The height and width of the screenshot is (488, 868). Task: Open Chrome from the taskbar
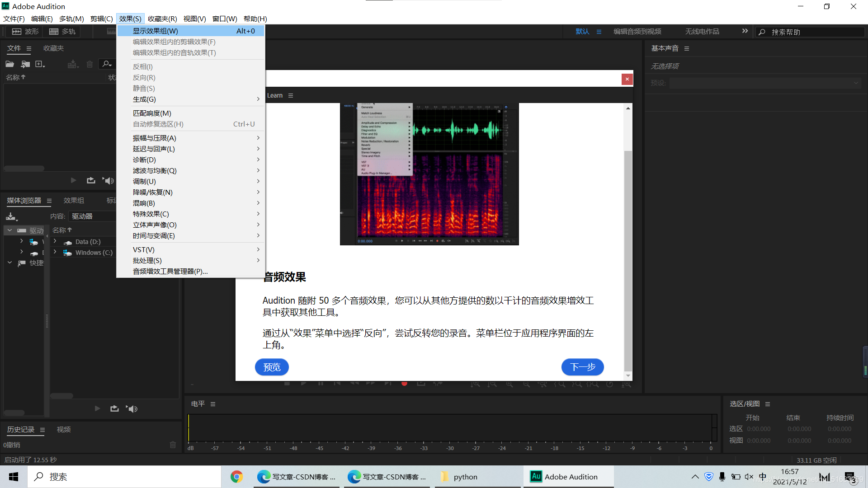[x=236, y=477]
